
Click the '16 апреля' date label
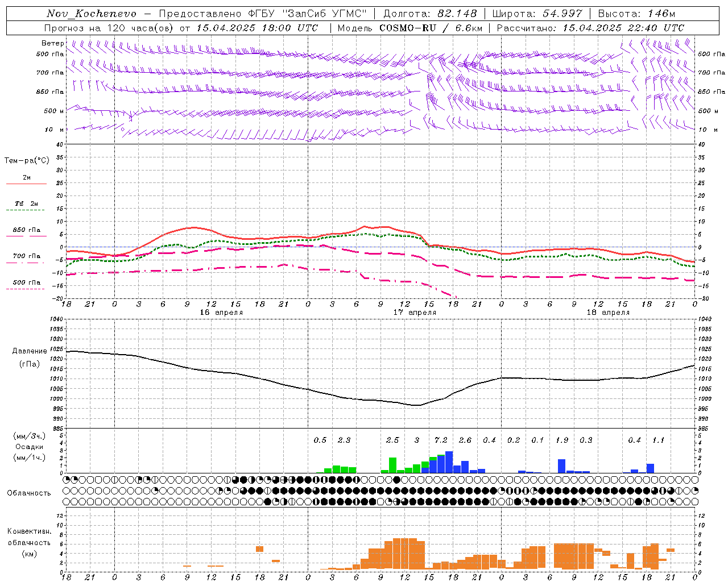221,313
